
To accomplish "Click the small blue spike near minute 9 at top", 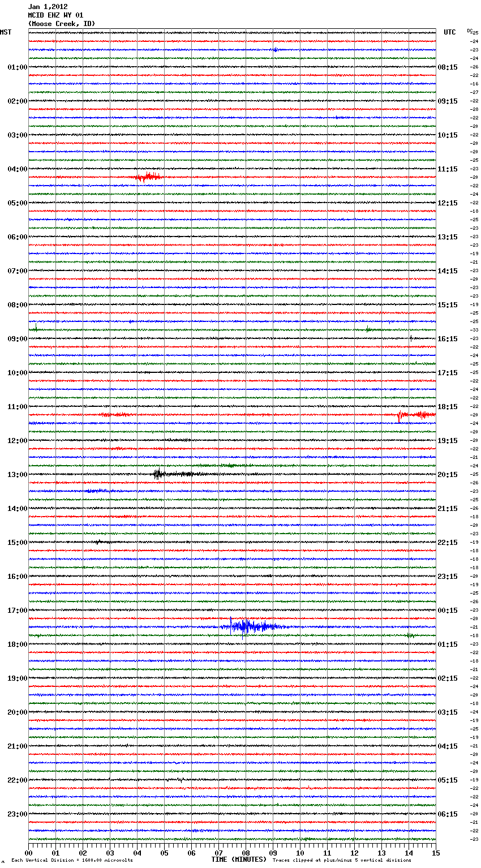I will (x=275, y=50).
